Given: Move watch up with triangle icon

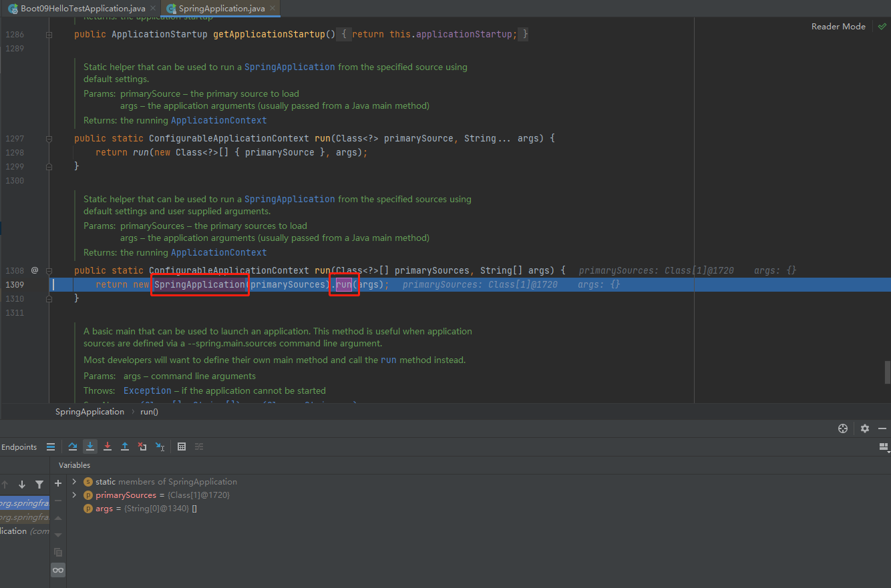Looking at the screenshot, I should (58, 518).
